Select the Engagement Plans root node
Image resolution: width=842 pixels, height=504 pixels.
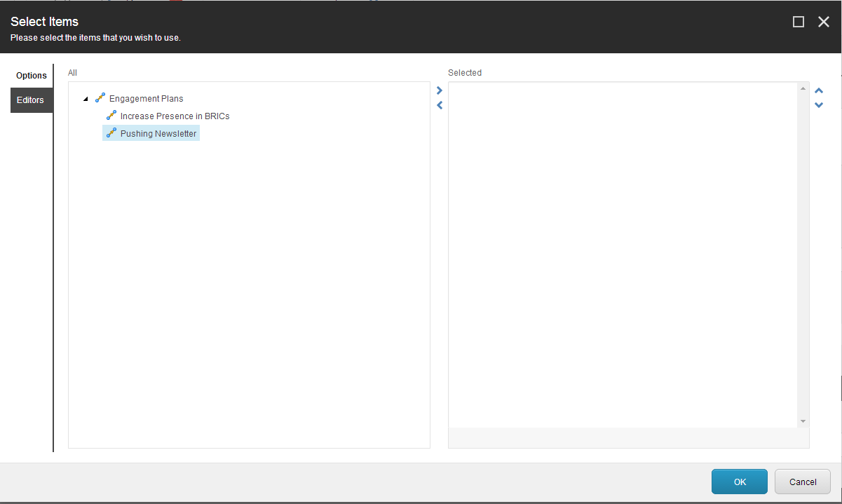(x=146, y=98)
